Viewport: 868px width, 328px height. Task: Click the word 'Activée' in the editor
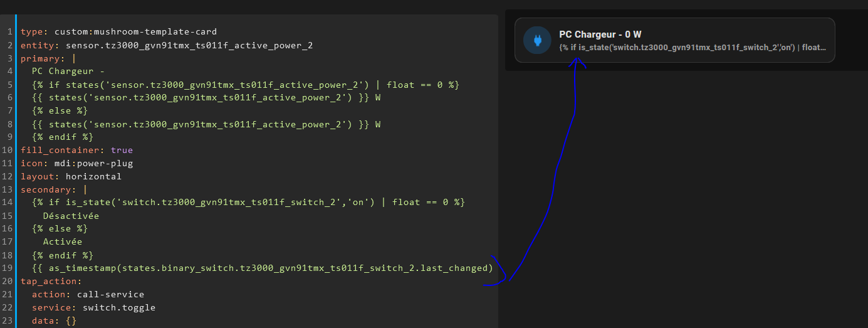point(63,241)
